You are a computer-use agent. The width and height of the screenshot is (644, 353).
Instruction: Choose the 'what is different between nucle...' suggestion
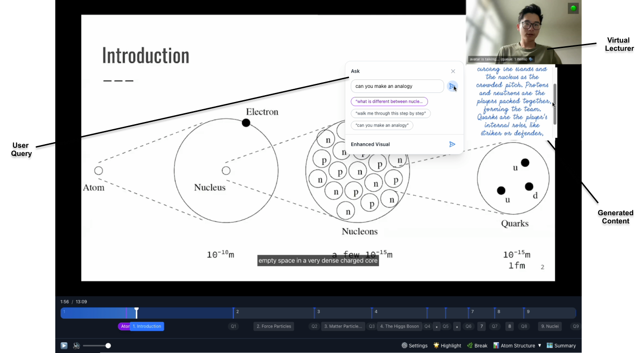(389, 102)
